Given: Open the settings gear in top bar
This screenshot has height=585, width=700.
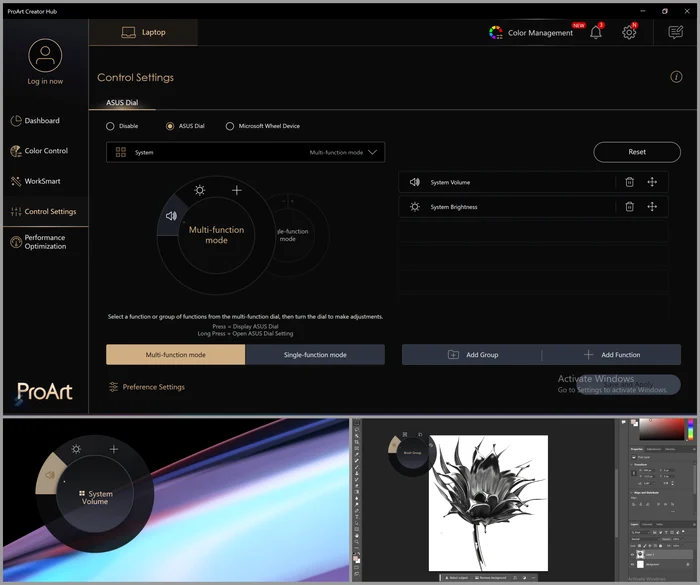Looking at the screenshot, I should tap(629, 32).
